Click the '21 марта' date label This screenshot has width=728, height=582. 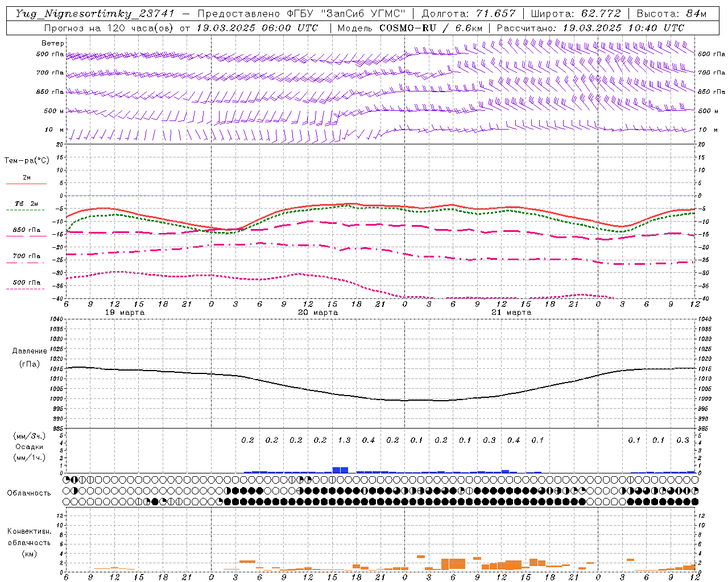(x=512, y=313)
